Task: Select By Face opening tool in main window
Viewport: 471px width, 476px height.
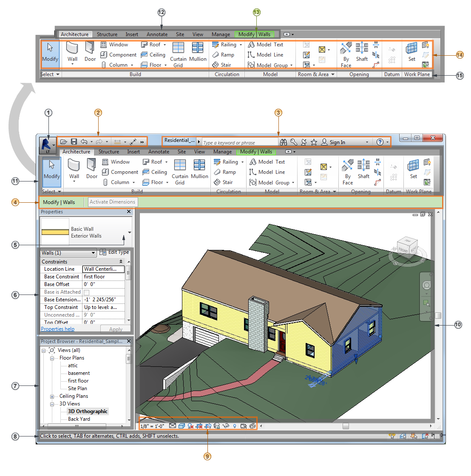Action: (348, 172)
